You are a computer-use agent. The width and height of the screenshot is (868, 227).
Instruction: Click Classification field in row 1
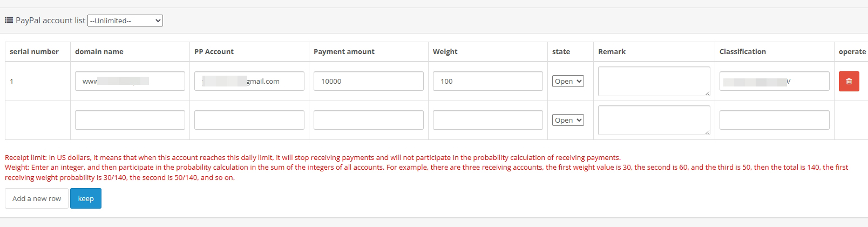pos(774,81)
